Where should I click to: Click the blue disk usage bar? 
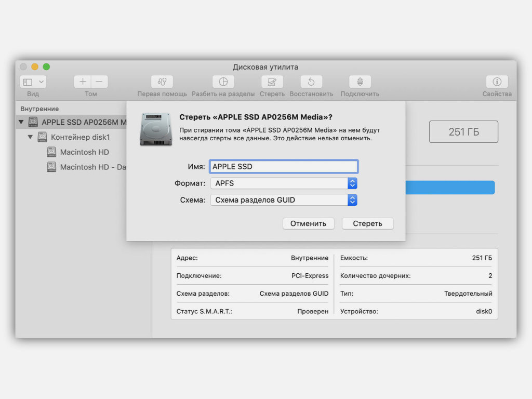point(449,188)
